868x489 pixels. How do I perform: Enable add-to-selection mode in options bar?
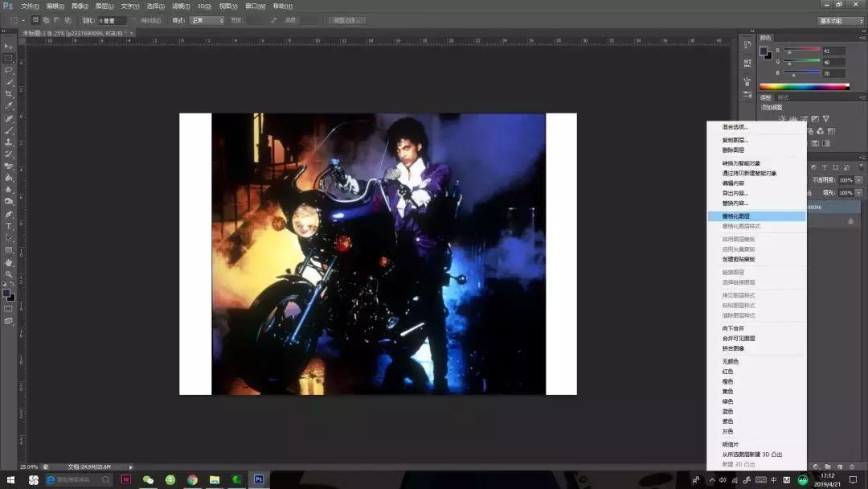click(x=45, y=20)
